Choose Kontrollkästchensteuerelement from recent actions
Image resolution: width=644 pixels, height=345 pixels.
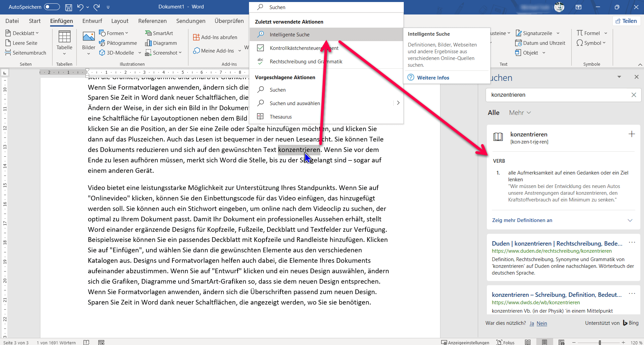(x=326, y=48)
